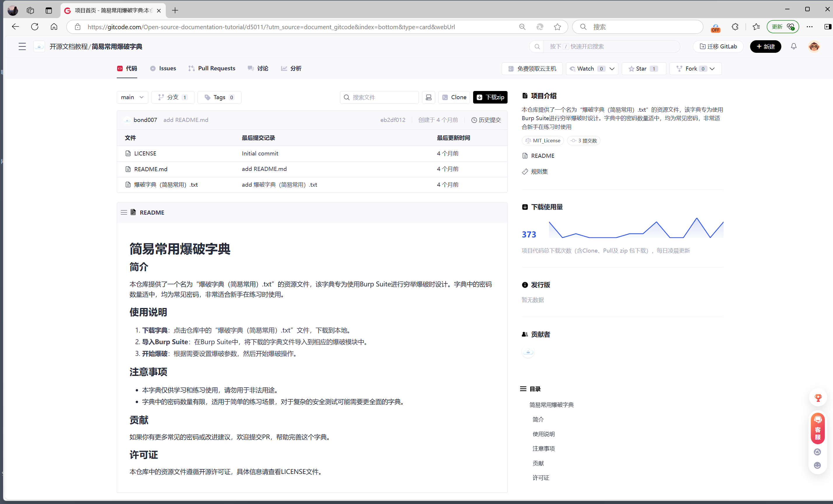Expand the Watch dropdown arrow
This screenshot has width=833, height=504.
612,69
